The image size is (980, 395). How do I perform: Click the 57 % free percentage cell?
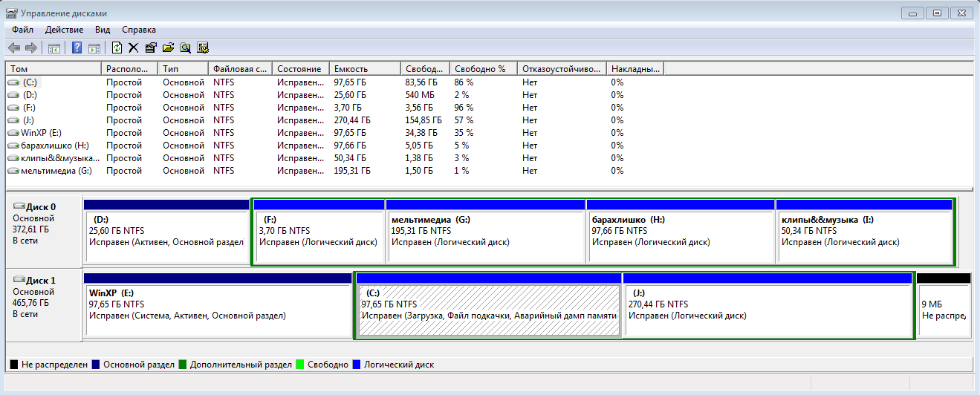point(464,120)
